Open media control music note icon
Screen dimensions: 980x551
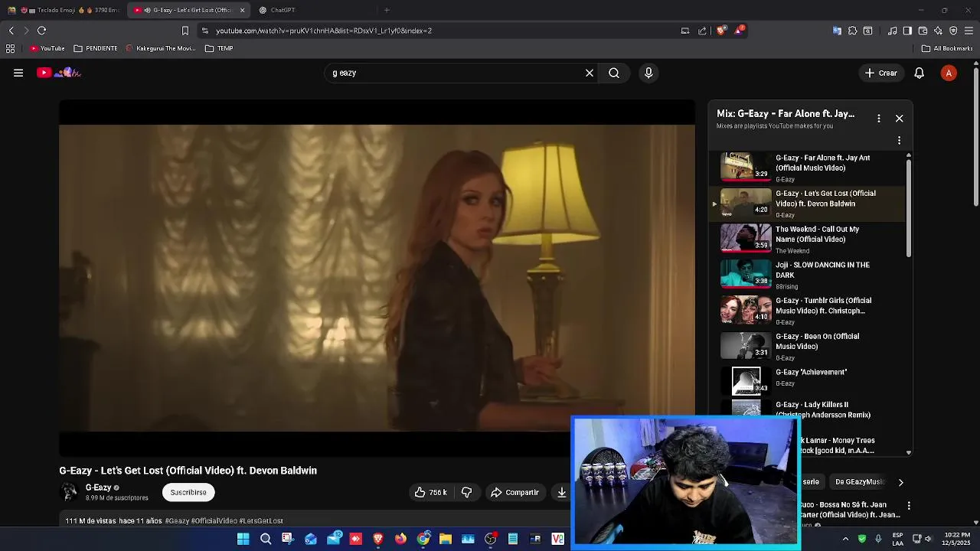(892, 31)
